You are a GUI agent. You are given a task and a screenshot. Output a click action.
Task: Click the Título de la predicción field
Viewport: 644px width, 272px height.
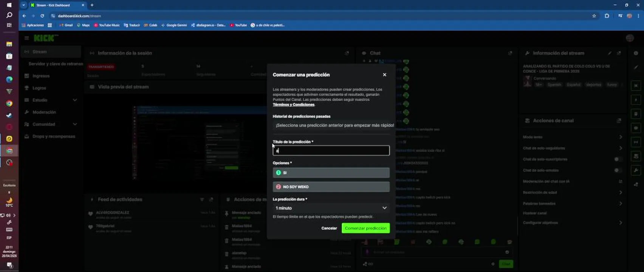click(x=331, y=150)
